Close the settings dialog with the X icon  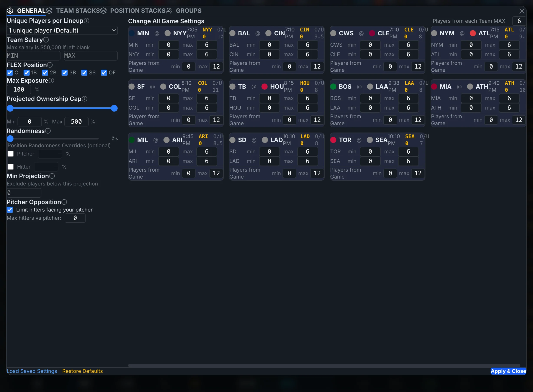pos(522,11)
